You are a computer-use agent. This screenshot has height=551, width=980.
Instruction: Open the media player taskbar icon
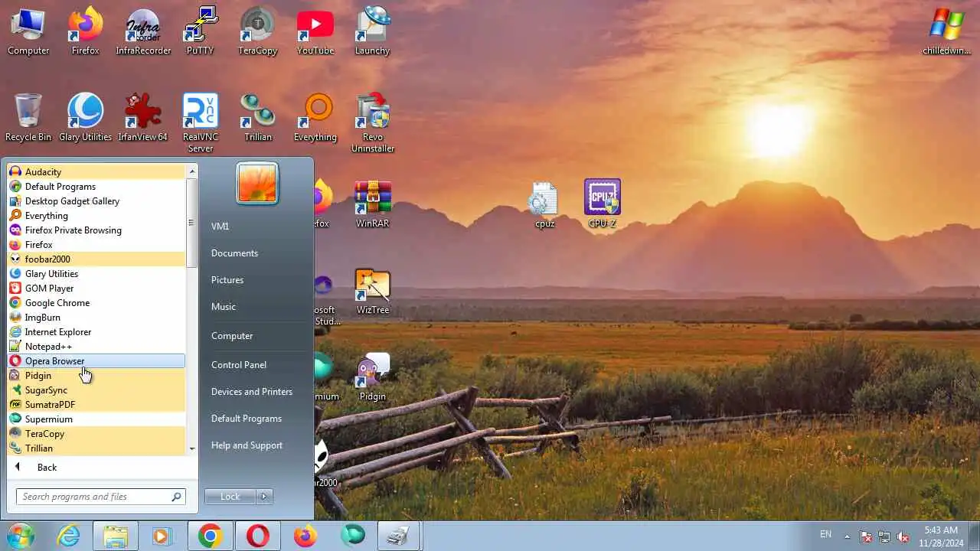pos(162,536)
